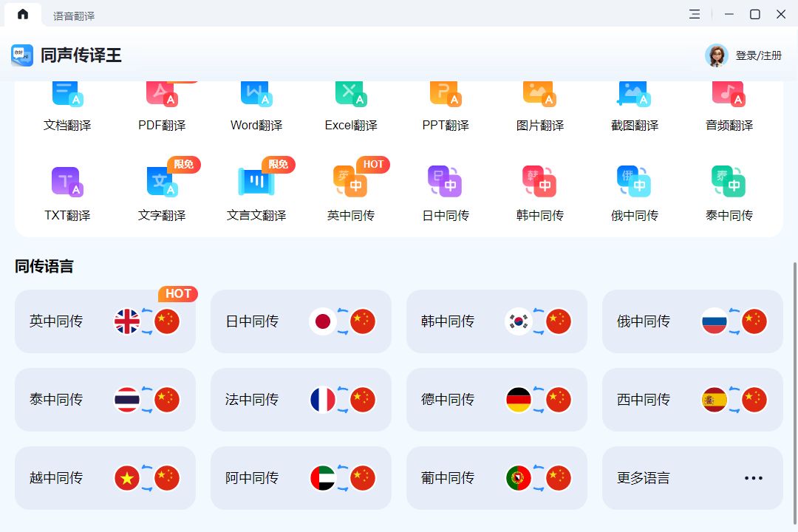The image size is (798, 532).
Task: Start 日中同传 from the icon grid
Action: click(x=446, y=182)
